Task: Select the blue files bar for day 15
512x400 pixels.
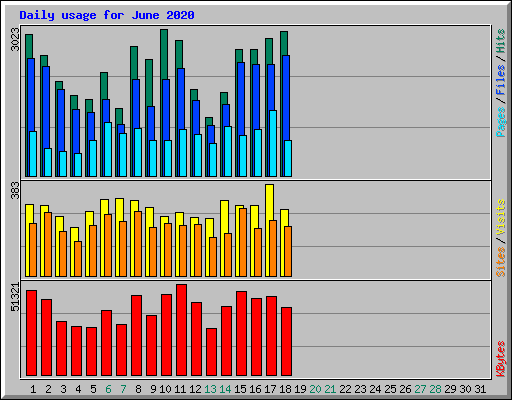Action: tap(241, 99)
